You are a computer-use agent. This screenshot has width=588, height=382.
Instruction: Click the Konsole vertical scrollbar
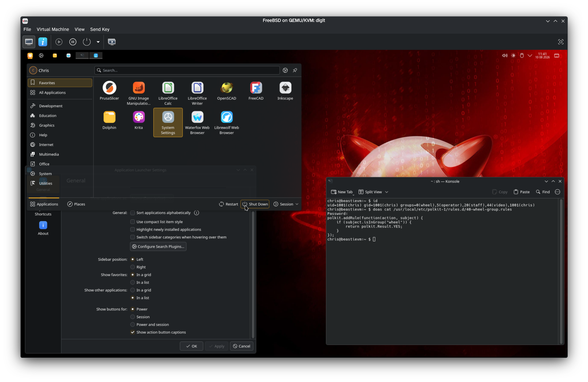pyautogui.click(x=561, y=271)
